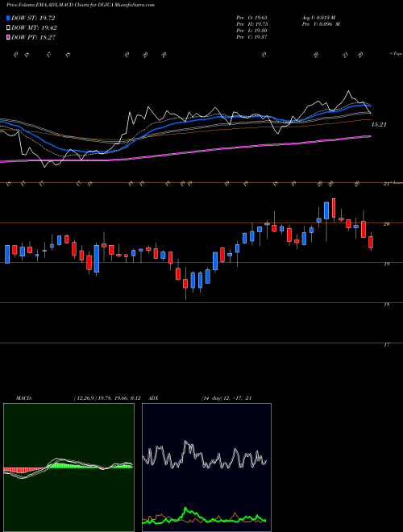
Task: Click the price axis label 18
Action: point(386,305)
